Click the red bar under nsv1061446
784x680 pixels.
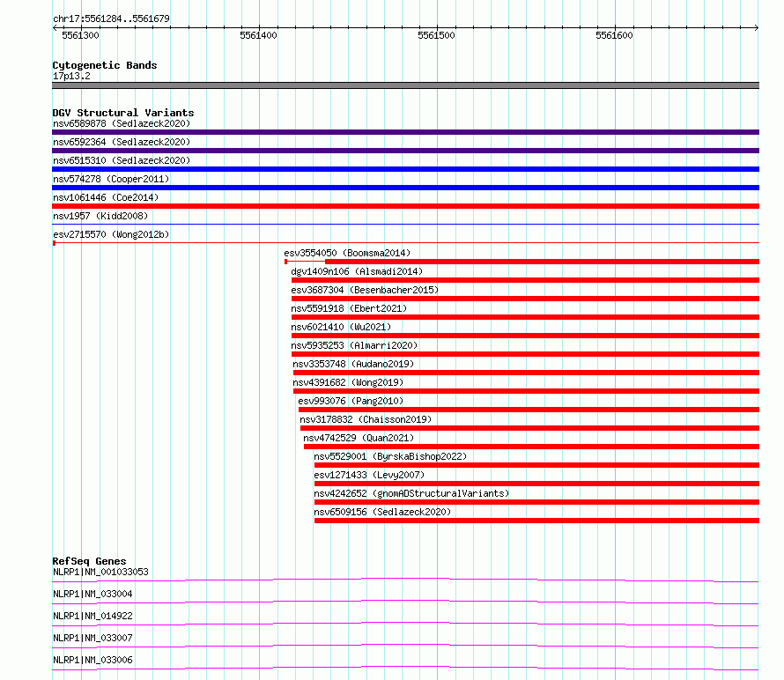[405, 206]
